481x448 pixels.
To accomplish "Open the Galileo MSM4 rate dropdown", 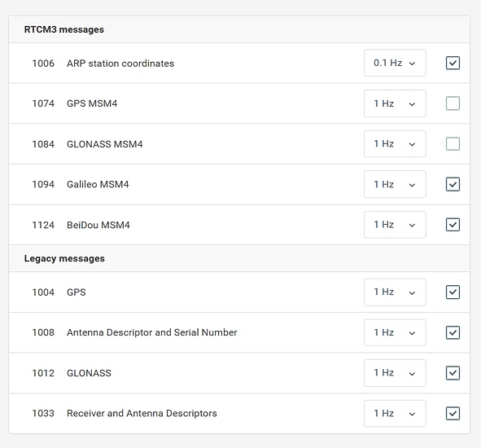I will (x=395, y=184).
